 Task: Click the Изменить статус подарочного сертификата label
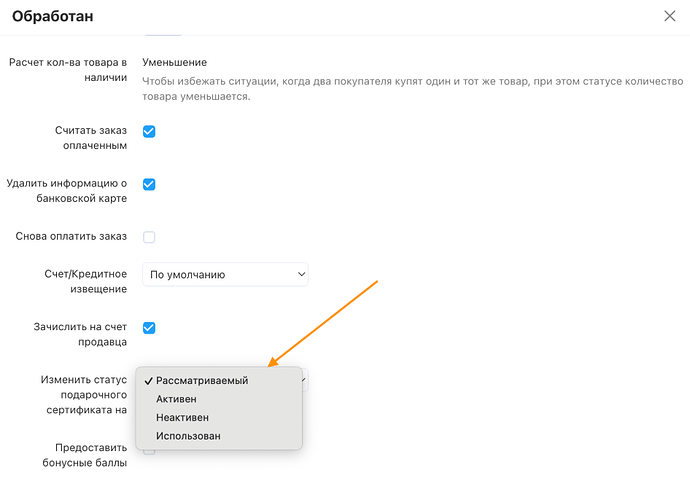82,395
